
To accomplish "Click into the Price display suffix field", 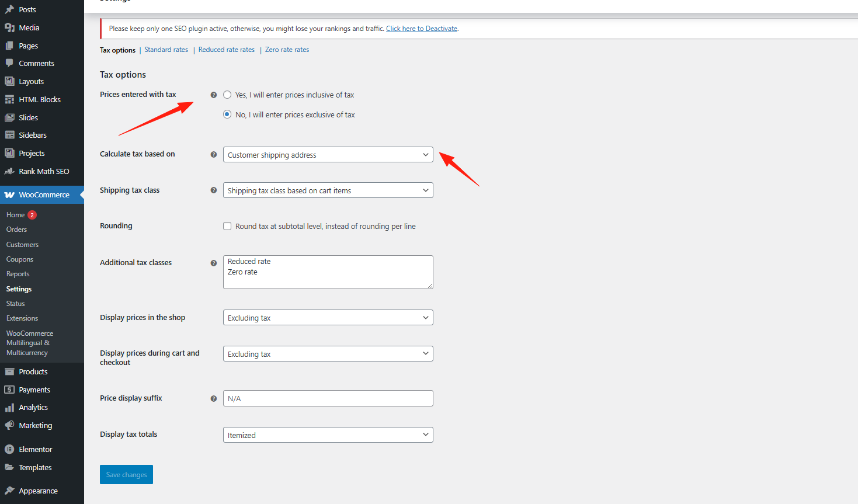I will (328, 398).
